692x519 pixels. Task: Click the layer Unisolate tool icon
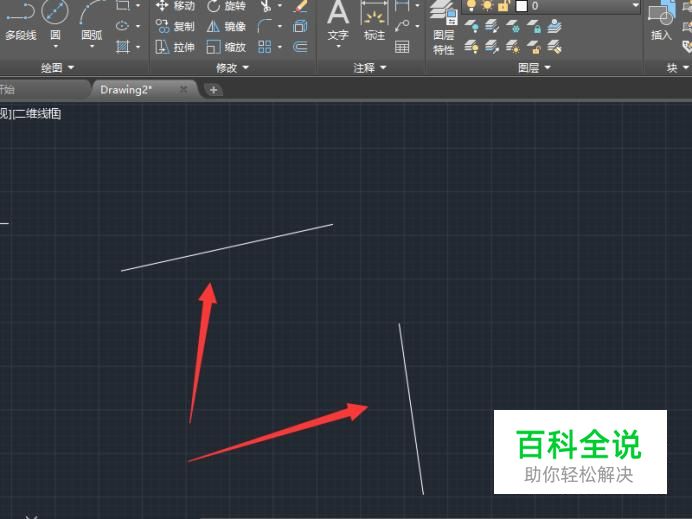point(492,47)
